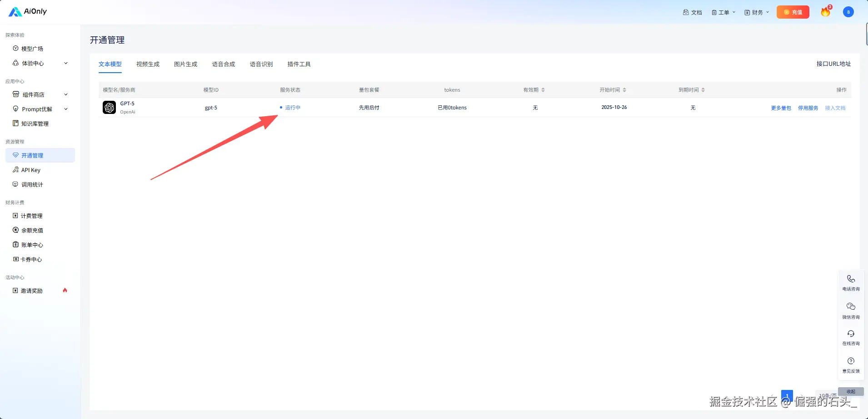Click the 微信咨询 WeChat icon
This screenshot has height=419, width=868.
851,306
